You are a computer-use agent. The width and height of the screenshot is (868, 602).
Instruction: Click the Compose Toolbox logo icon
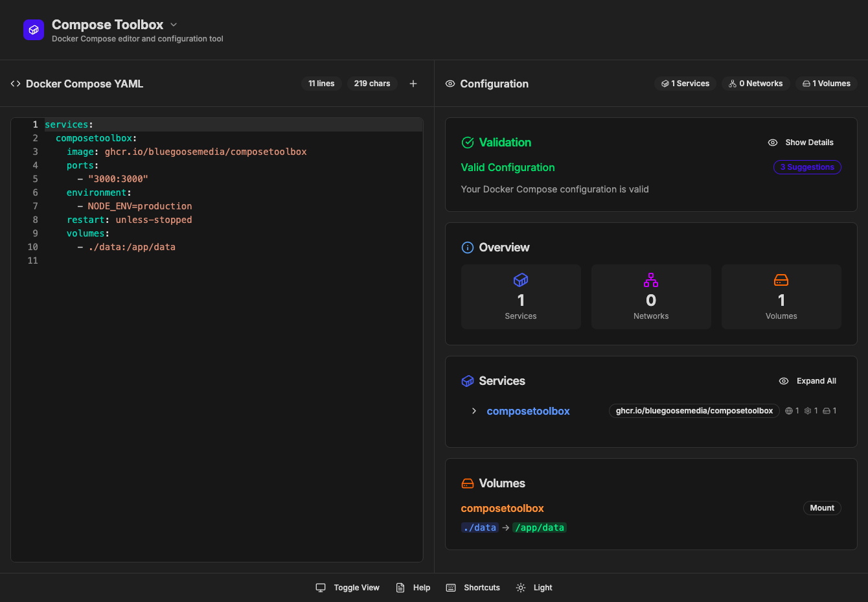coord(34,30)
